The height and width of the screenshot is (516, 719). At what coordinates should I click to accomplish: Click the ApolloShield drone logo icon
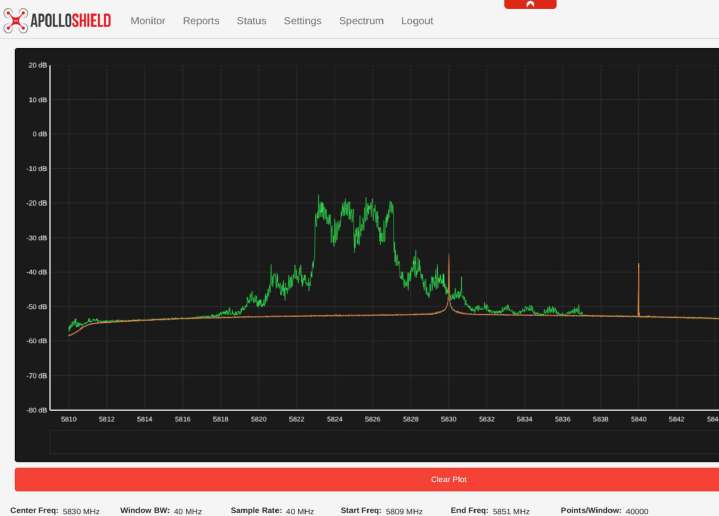point(16,20)
